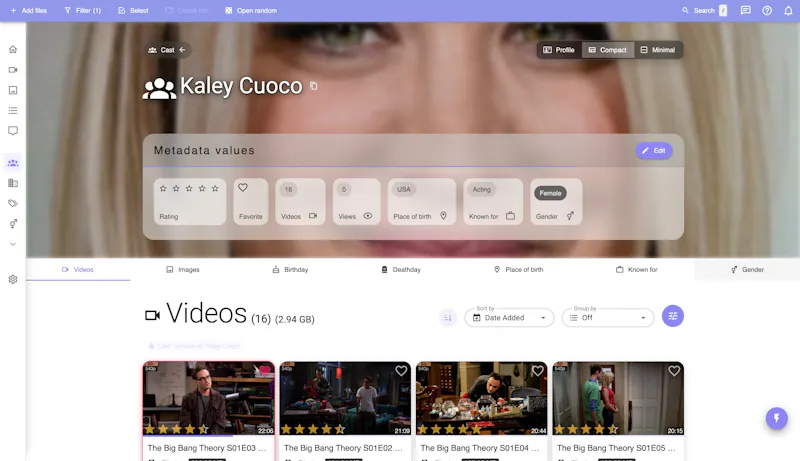Open the Filter (1) panel

[x=83, y=10]
